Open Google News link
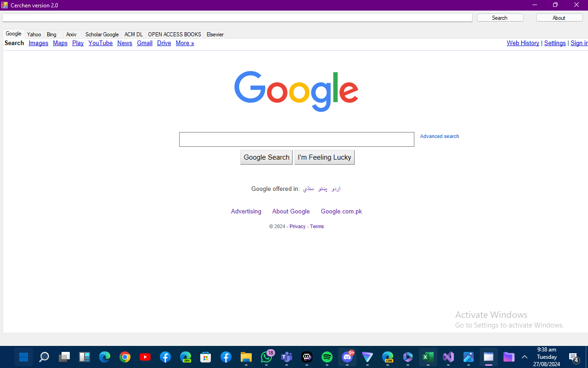588x368 pixels. pyautogui.click(x=124, y=43)
